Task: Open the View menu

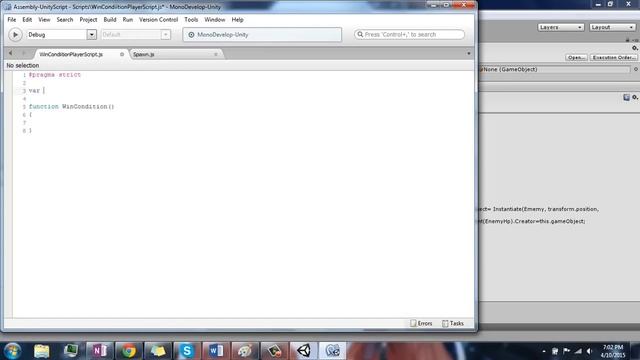Action: click(x=44, y=20)
